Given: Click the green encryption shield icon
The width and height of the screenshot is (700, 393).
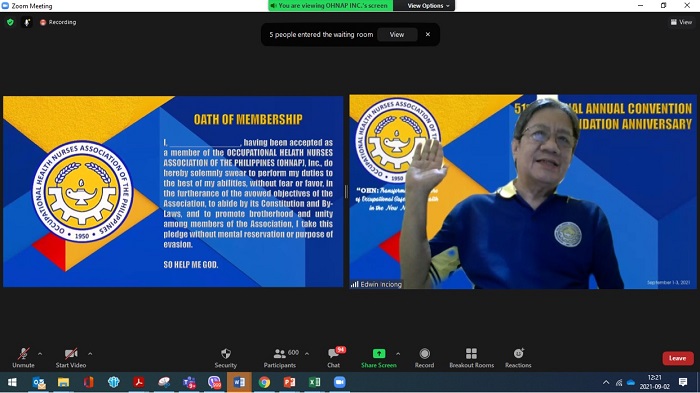Looking at the screenshot, I should [10, 22].
